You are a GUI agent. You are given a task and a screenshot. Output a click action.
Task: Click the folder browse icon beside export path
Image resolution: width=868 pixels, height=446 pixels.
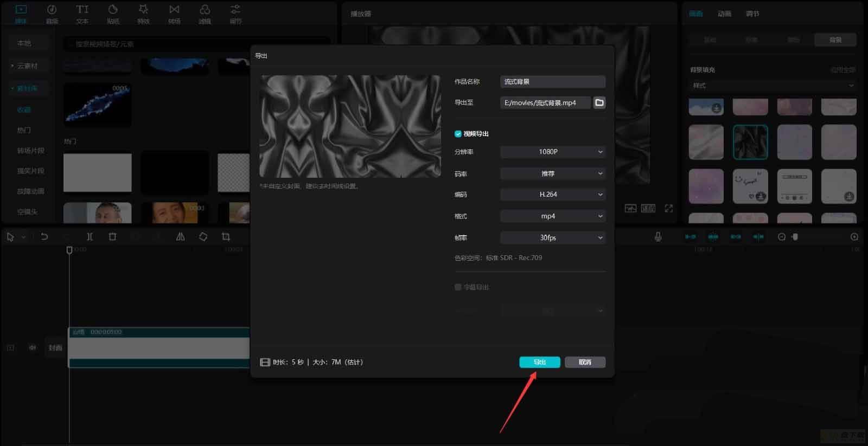599,102
